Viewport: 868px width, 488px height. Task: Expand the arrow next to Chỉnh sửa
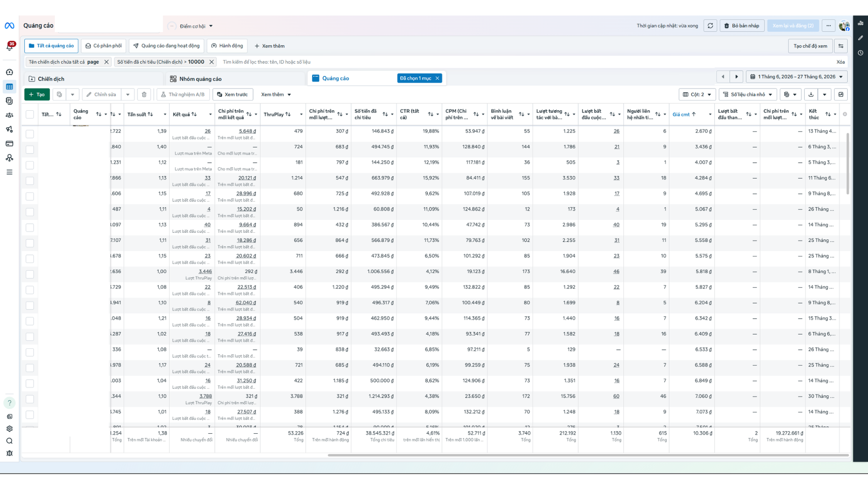coord(128,94)
